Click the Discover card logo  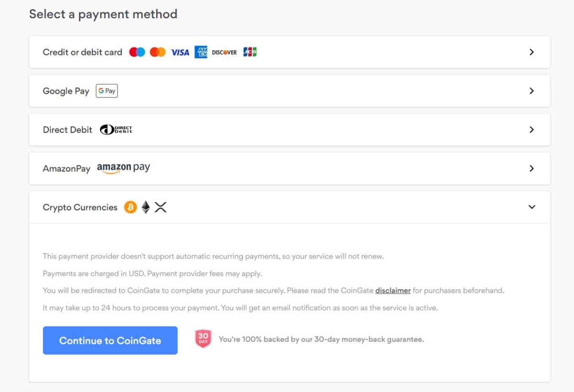pyautogui.click(x=224, y=53)
